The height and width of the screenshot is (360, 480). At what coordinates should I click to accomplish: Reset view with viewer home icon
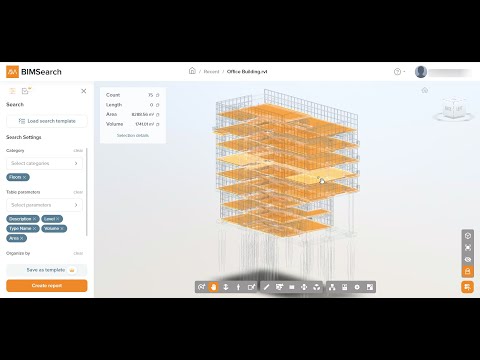(x=425, y=90)
